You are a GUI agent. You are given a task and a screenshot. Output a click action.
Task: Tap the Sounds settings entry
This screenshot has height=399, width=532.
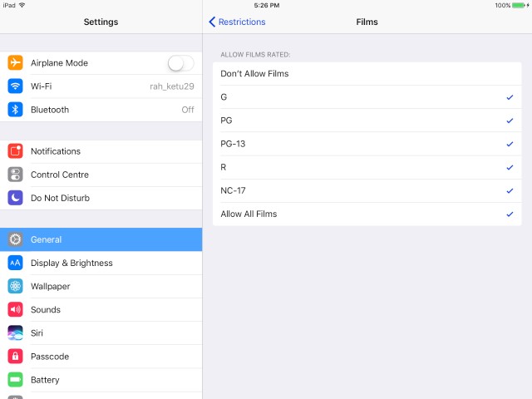coord(101,310)
